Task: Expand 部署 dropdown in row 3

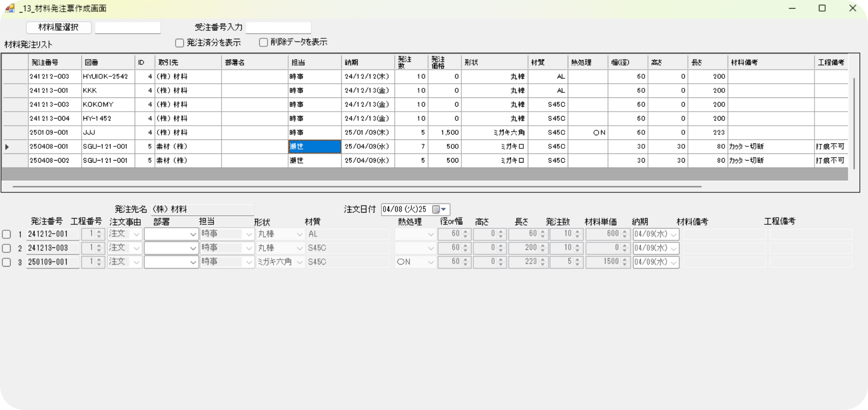Action: 193,263
